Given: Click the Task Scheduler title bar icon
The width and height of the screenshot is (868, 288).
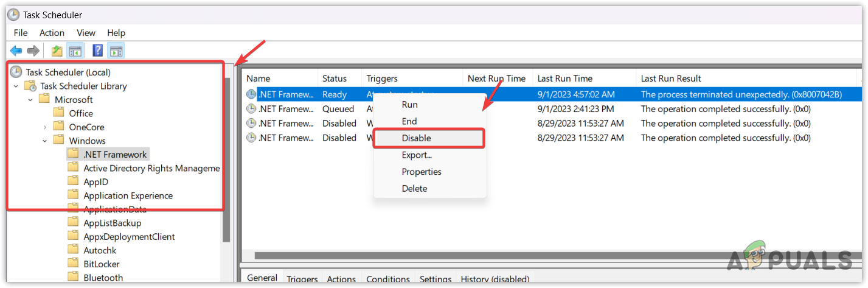Looking at the screenshot, I should click(13, 15).
